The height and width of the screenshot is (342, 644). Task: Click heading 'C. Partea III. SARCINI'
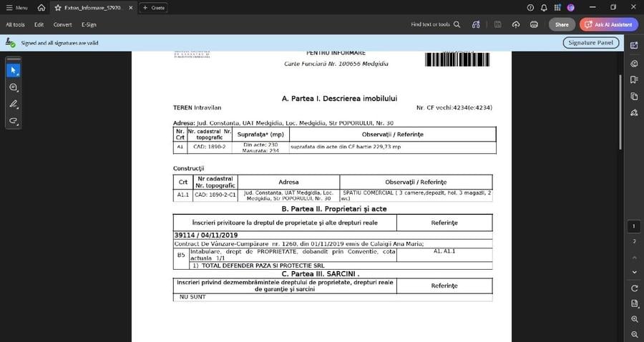tap(321, 274)
